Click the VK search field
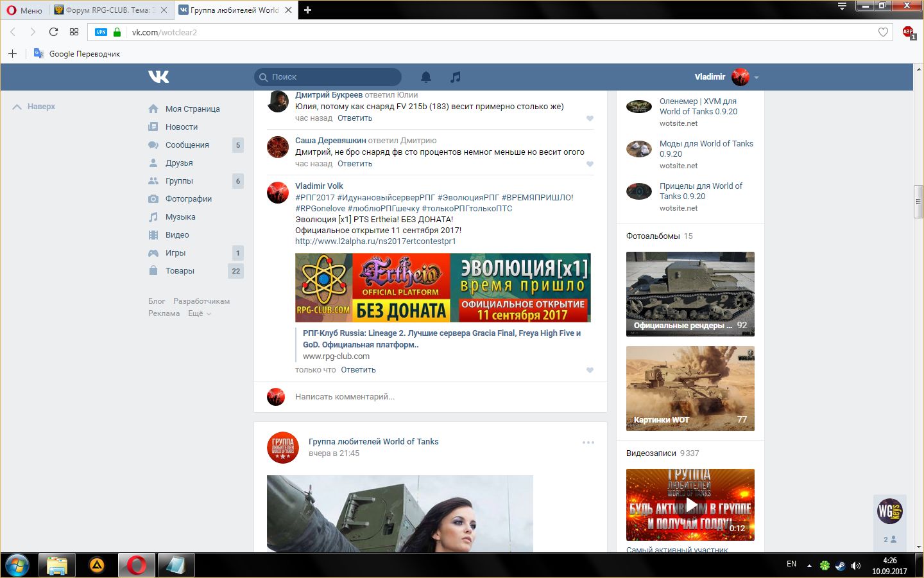The height and width of the screenshot is (578, 924). [328, 77]
